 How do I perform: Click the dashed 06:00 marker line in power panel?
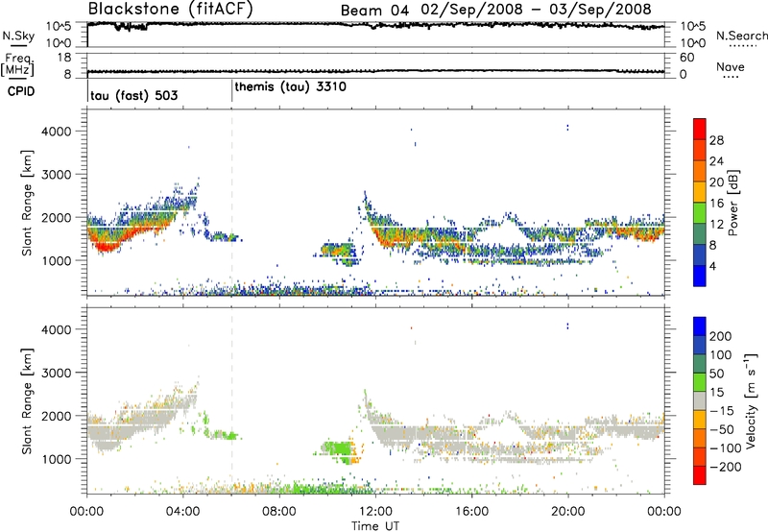[x=231, y=204]
